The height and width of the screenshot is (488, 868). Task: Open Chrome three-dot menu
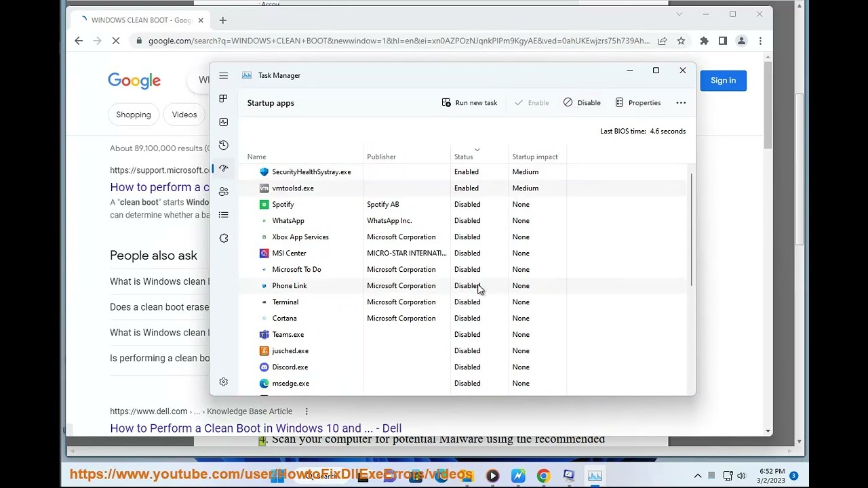tap(760, 41)
